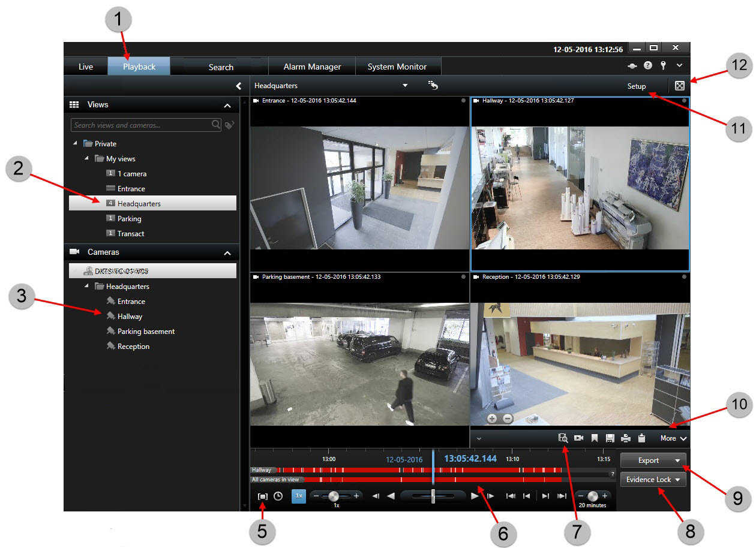Image resolution: width=756 pixels, height=548 pixels.
Task: Toggle full screen mode icon
Action: pos(680,86)
